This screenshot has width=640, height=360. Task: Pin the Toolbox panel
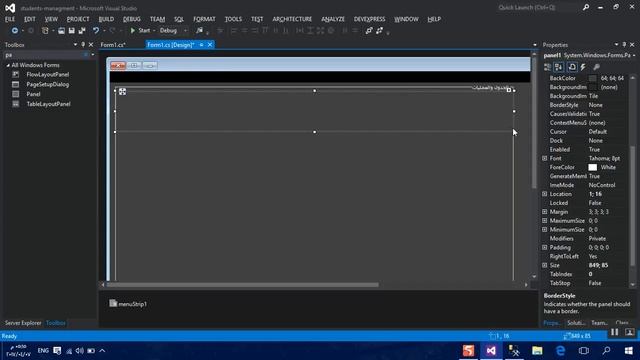click(83, 44)
